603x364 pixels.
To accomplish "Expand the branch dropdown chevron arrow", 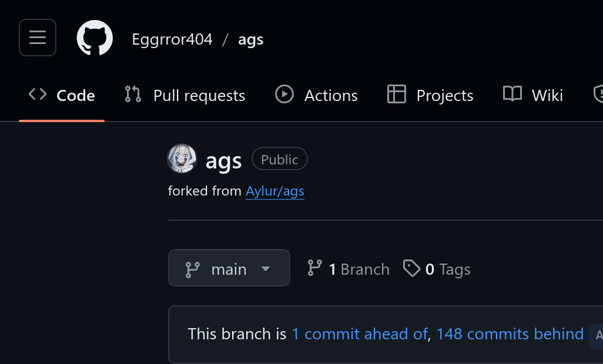I will 266,269.
